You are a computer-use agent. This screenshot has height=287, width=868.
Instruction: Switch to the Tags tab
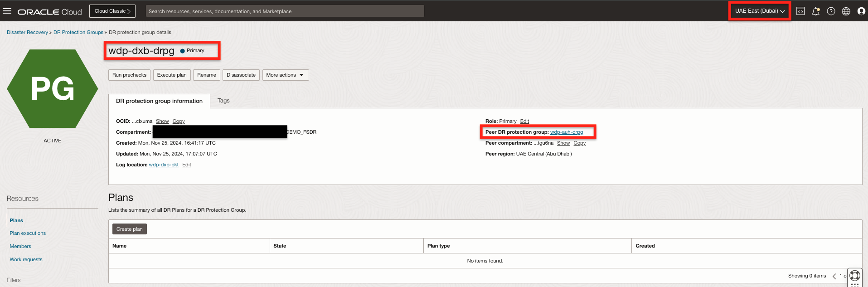(x=223, y=101)
